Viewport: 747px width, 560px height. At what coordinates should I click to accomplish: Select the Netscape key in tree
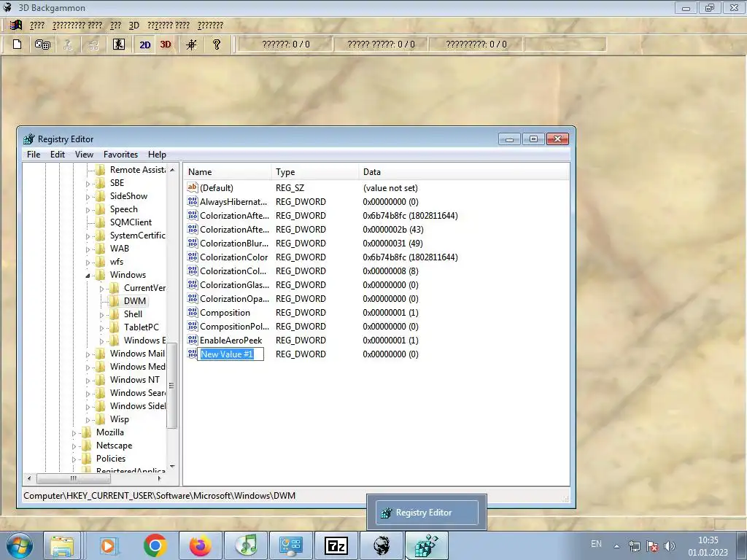tap(114, 446)
